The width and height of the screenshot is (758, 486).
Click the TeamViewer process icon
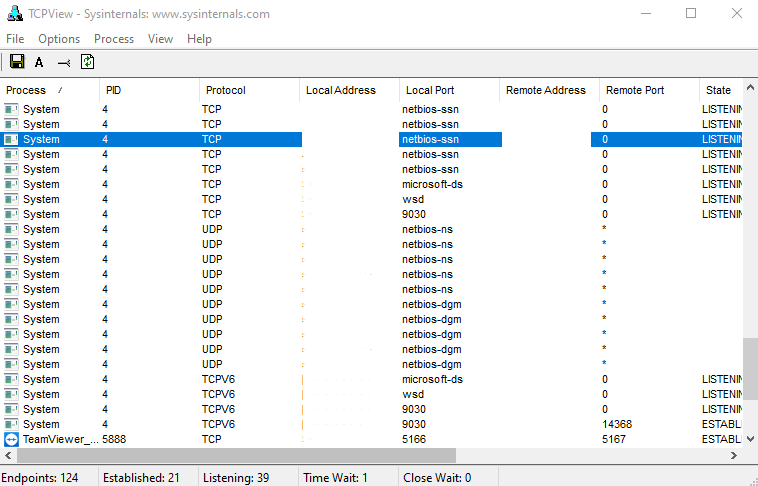[x=11, y=439]
